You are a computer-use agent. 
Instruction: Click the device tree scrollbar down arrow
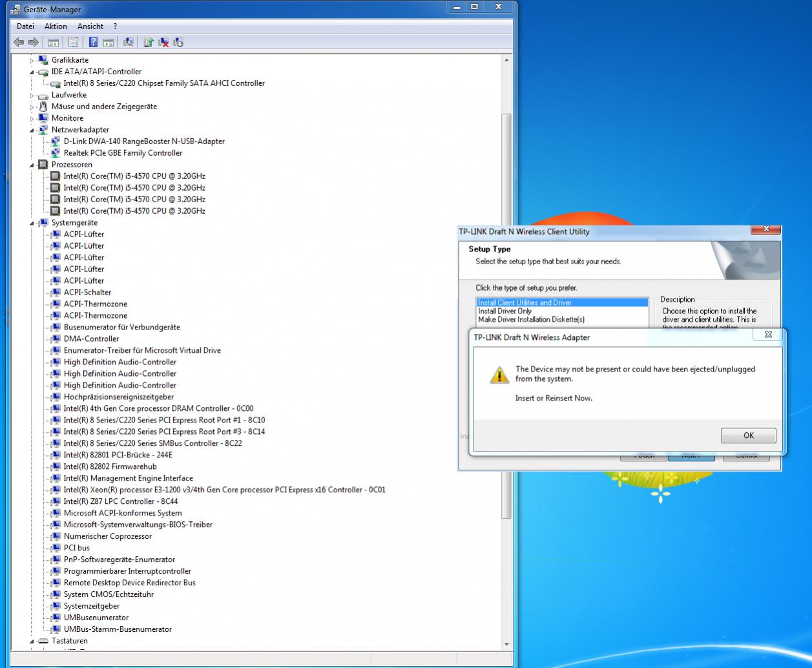(506, 644)
